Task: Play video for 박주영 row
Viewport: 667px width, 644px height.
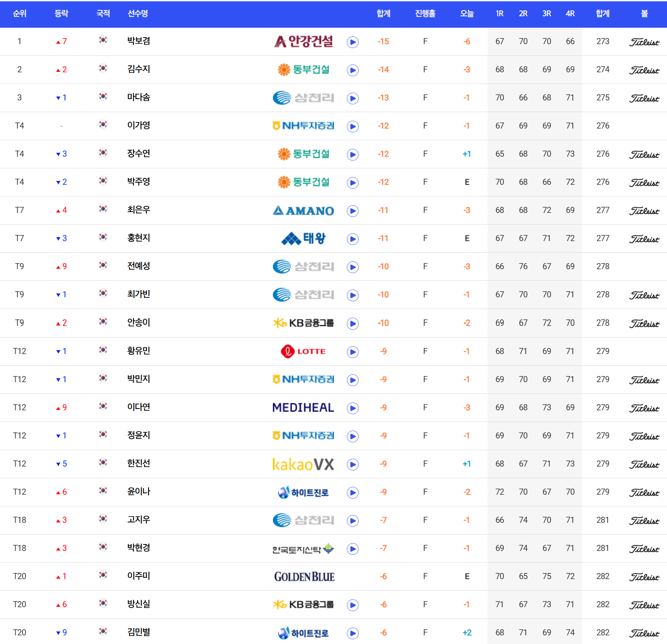Action: click(x=353, y=183)
